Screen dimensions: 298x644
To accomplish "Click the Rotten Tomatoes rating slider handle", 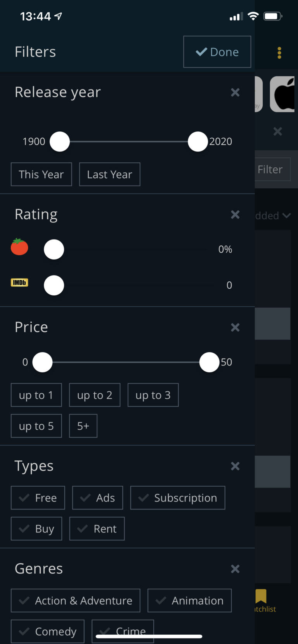I will click(x=54, y=250).
